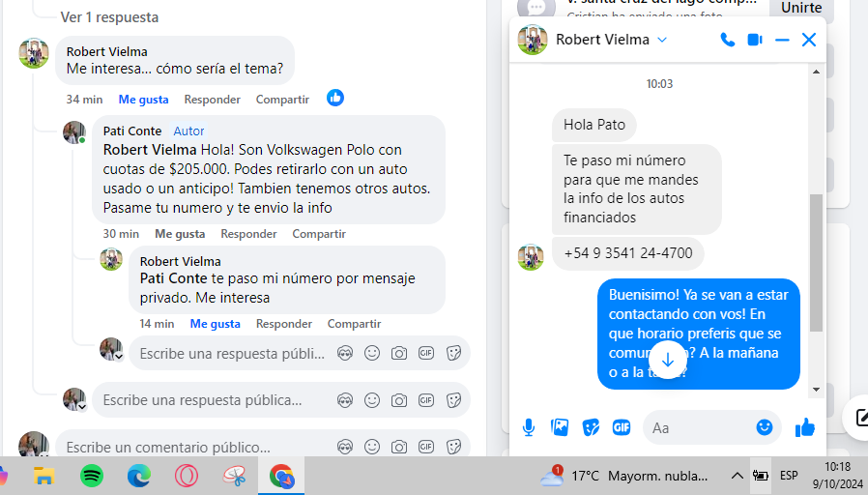Click Compartir under Robert Vielma's first comment
The width and height of the screenshot is (868, 495).
click(x=282, y=100)
